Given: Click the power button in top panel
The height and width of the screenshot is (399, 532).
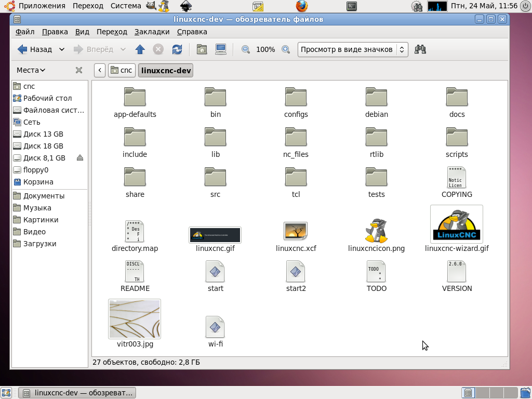Looking at the screenshot, I should tap(525, 6).
